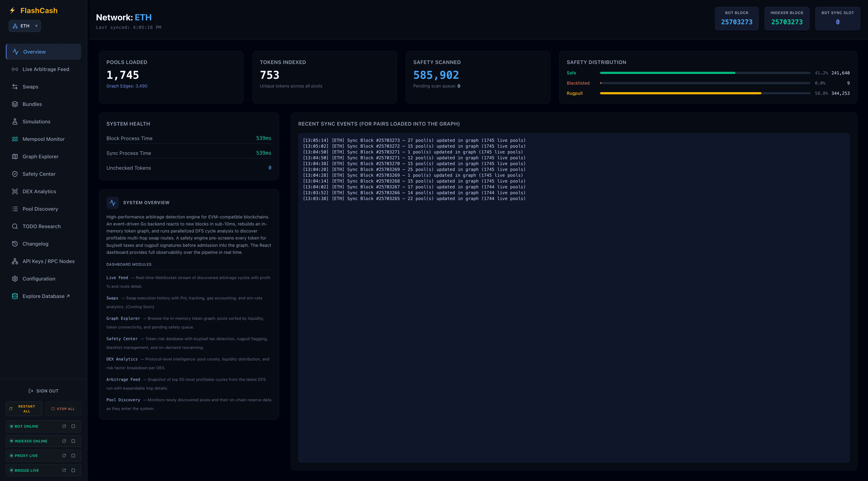Go to Safety Center
The image size is (868, 481).
(x=43, y=174)
